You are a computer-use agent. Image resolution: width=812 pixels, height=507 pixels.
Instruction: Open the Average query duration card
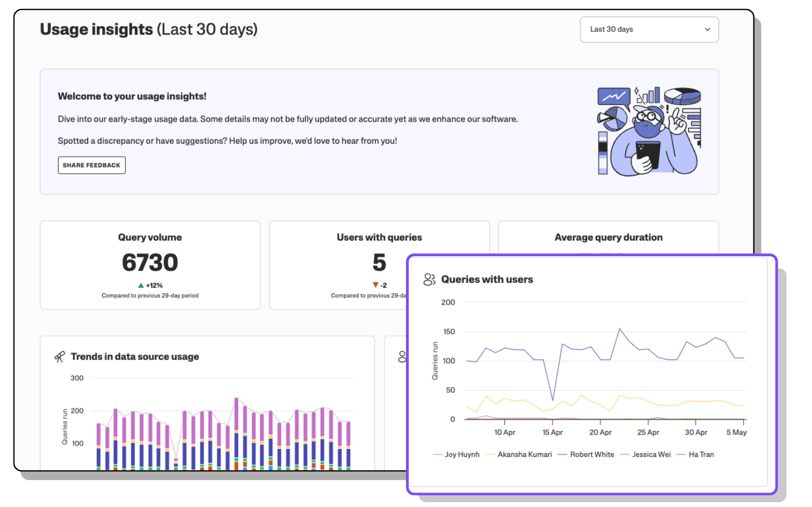click(608, 237)
